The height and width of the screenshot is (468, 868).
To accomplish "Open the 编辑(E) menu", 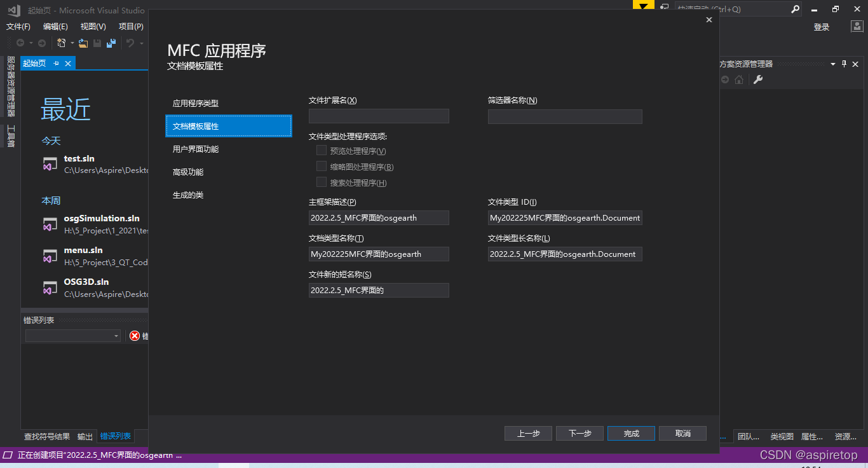I will coord(55,27).
